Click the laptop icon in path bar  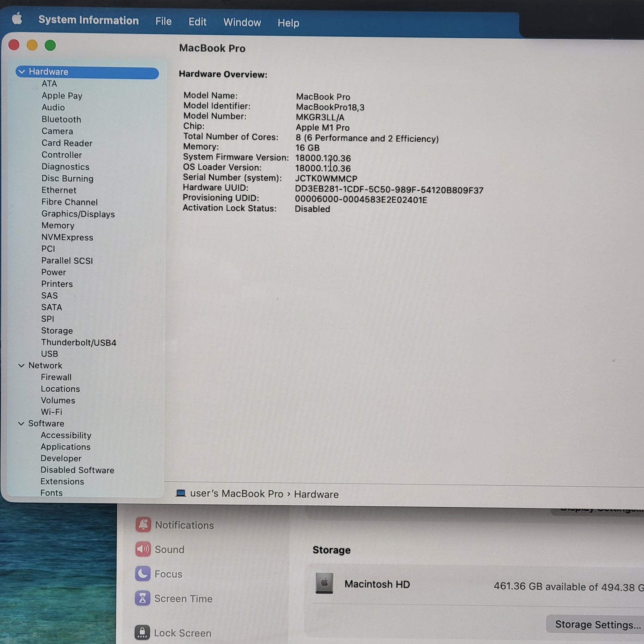[x=180, y=493]
